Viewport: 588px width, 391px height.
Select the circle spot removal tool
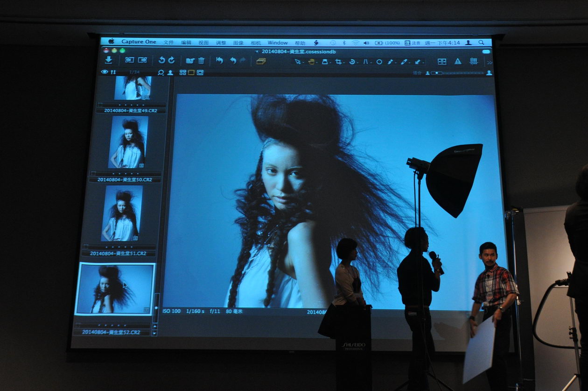[x=379, y=62]
